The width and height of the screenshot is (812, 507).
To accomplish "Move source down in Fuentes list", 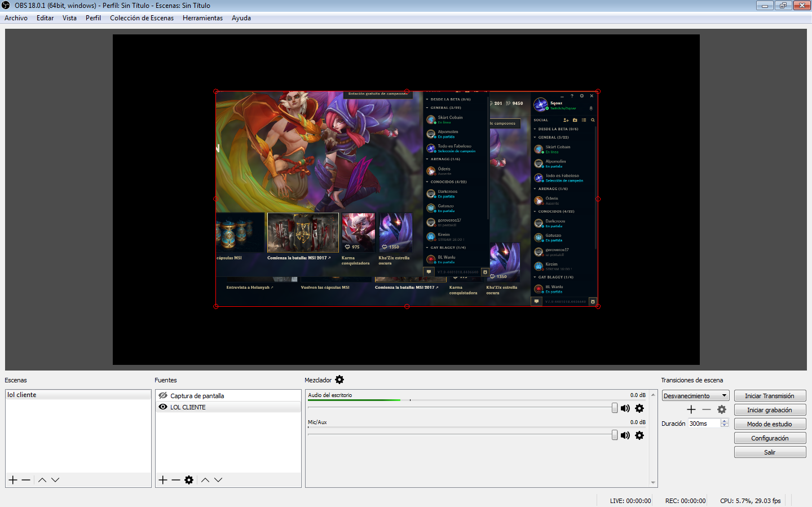I will tap(218, 480).
